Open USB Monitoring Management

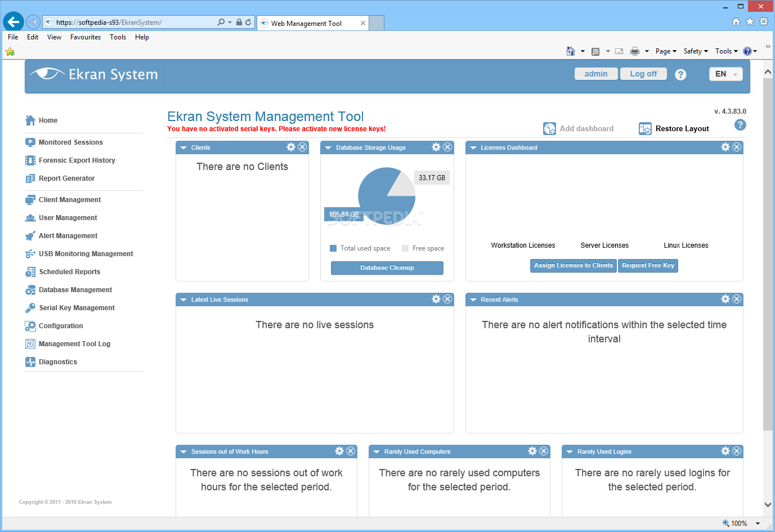point(79,254)
